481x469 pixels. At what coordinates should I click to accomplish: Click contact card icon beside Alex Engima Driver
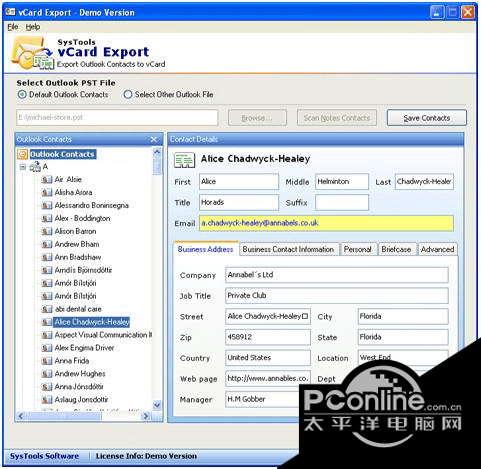[x=47, y=348]
